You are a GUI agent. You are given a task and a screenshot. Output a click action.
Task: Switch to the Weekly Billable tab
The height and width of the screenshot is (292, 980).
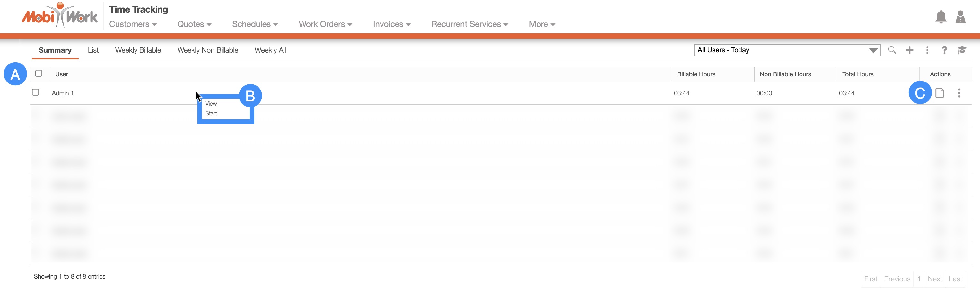click(x=138, y=50)
